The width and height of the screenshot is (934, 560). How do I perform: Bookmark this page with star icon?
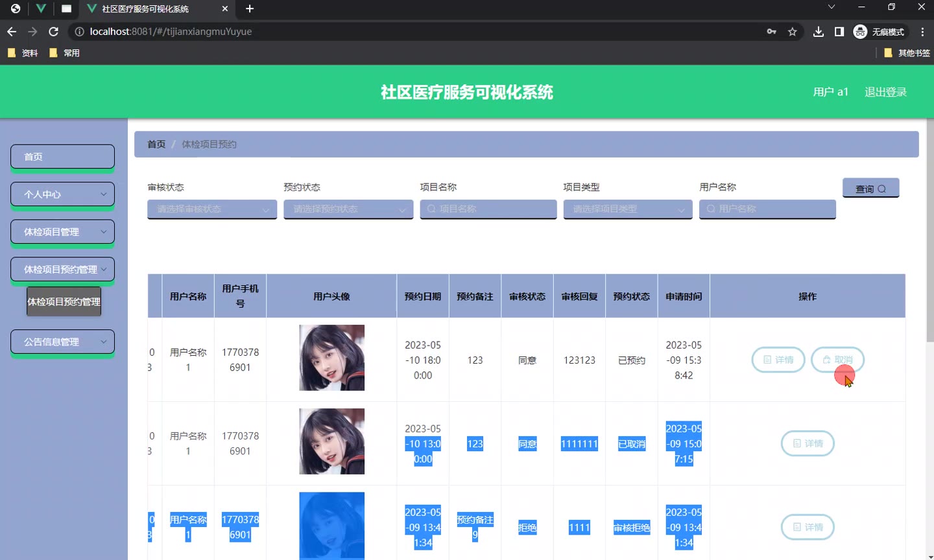click(x=792, y=32)
